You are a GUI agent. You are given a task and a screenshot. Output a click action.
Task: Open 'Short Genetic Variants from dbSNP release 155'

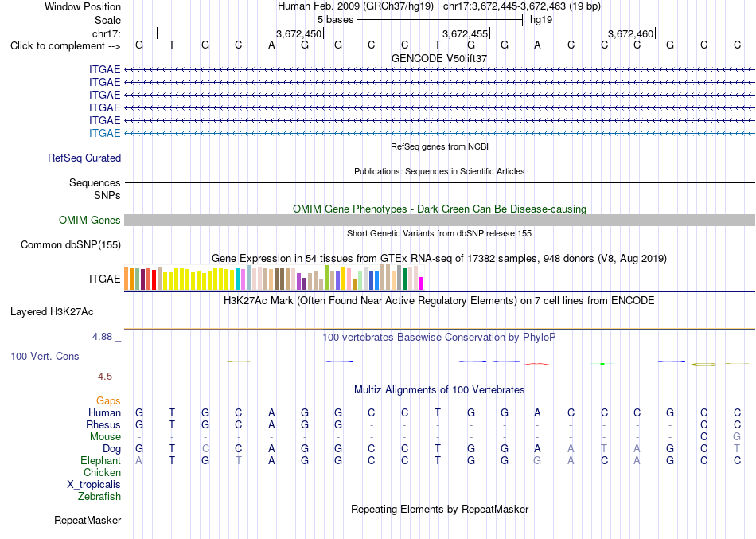coord(439,233)
